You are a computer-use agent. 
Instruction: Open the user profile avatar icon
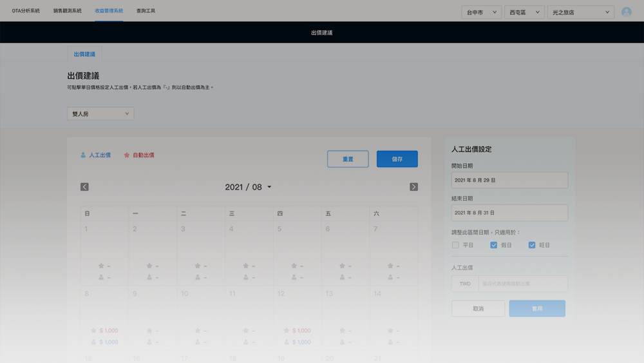pos(627,12)
